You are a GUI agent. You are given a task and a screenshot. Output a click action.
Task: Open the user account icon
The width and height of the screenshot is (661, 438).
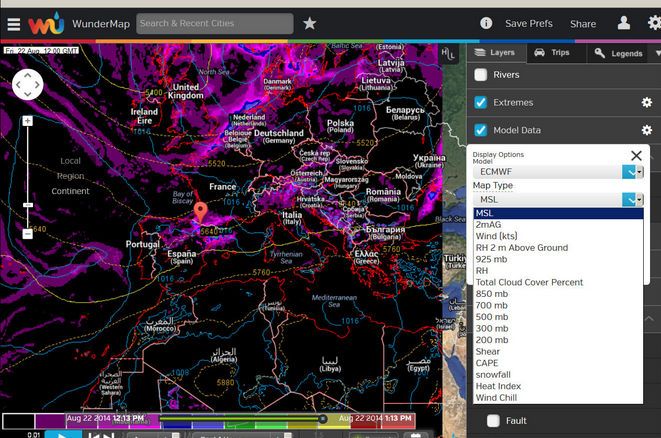(x=624, y=23)
